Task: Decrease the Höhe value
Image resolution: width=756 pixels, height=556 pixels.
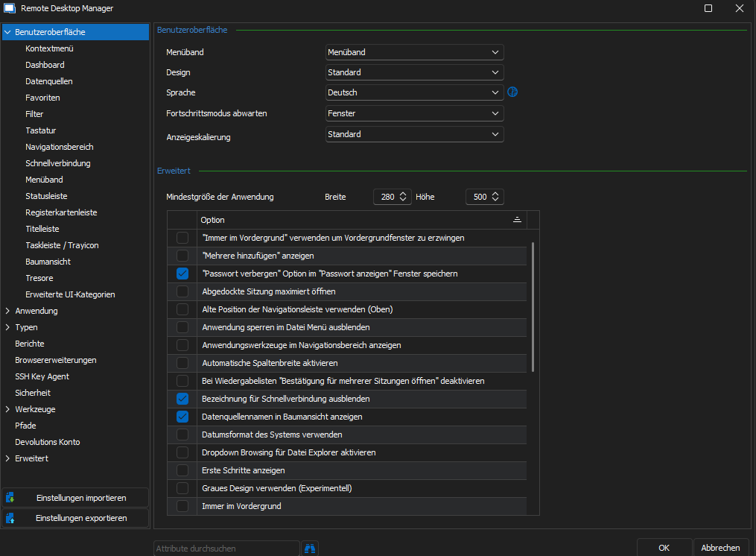Action: [495, 200]
